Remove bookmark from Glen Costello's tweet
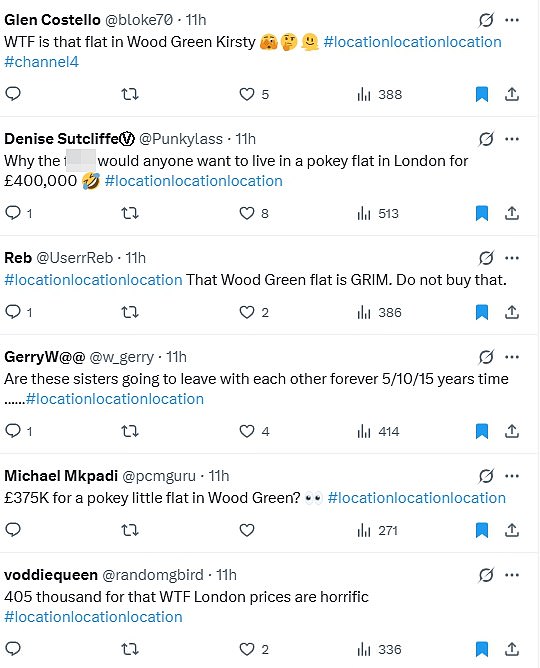The width and height of the screenshot is (540, 668). point(482,94)
